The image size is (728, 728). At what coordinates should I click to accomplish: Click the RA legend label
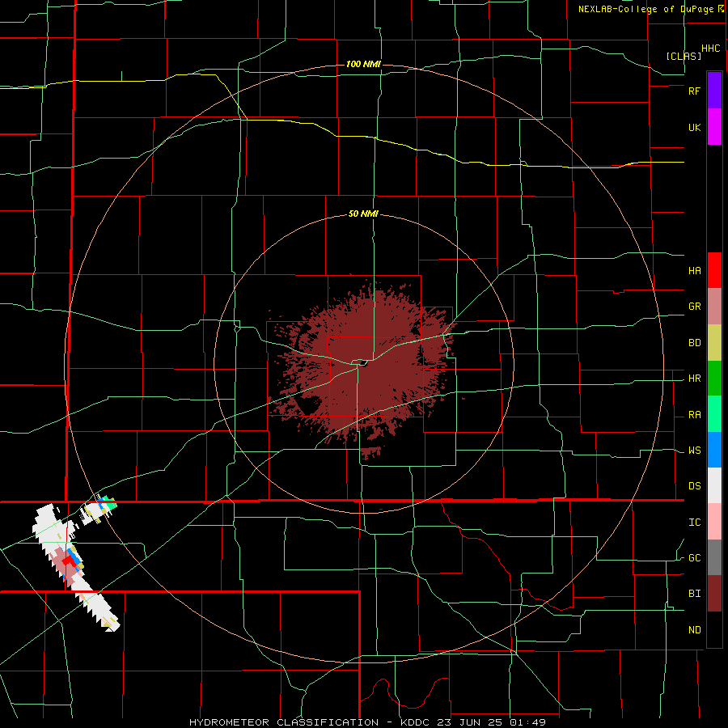click(x=695, y=415)
